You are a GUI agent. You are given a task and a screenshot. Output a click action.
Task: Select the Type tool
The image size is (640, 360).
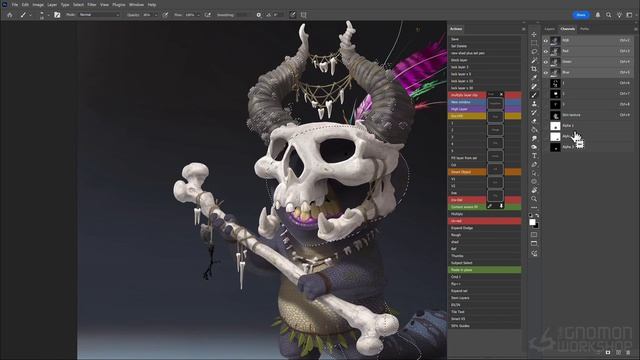point(534,156)
